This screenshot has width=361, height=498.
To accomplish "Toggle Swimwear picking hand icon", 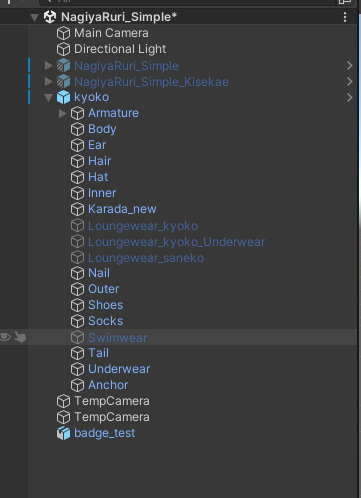I will (21, 337).
